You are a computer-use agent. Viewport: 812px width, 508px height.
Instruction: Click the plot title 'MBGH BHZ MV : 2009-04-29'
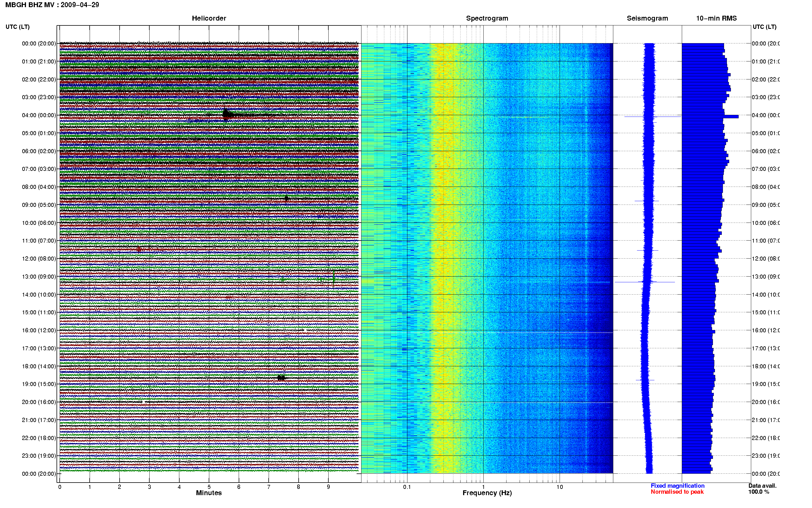pyautogui.click(x=52, y=5)
